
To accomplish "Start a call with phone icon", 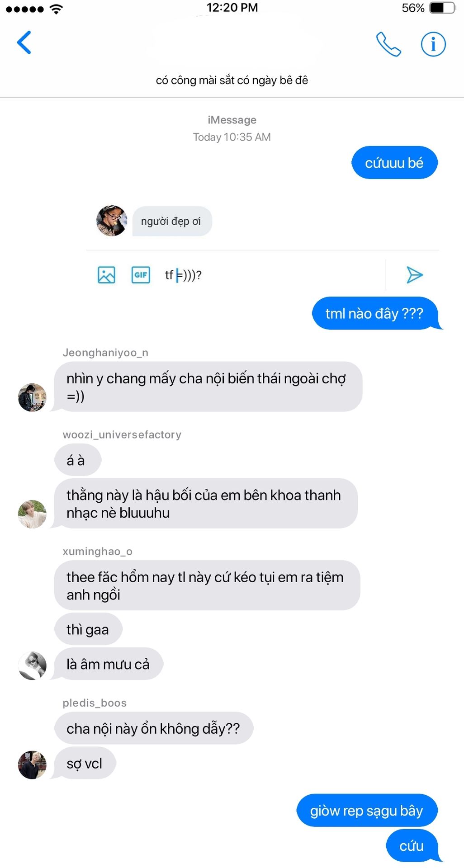I will click(388, 44).
